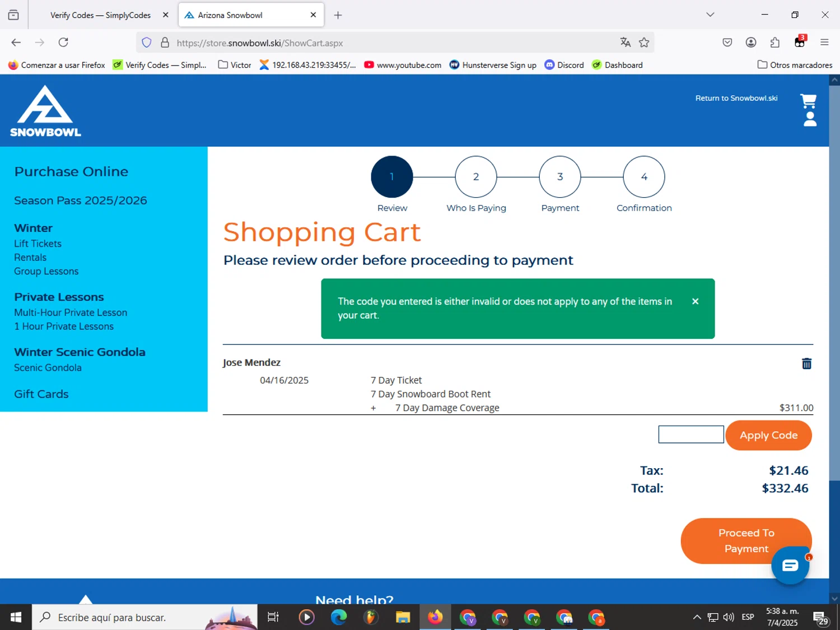Select step 4 Confirmation circle

click(x=644, y=177)
